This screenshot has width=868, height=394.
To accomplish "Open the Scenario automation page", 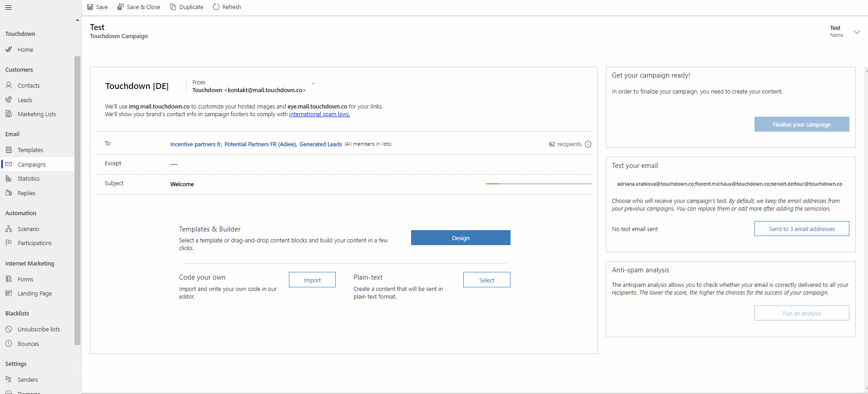I will pyautogui.click(x=28, y=229).
